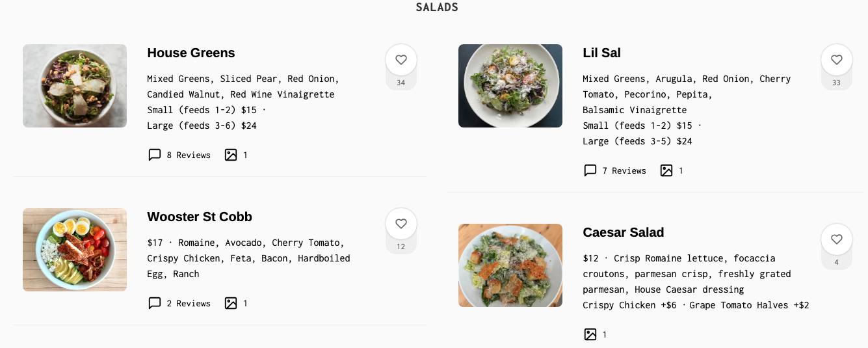Select the Wooster St Cobb heading
Image resolution: width=868 pixels, height=348 pixels.
click(199, 217)
